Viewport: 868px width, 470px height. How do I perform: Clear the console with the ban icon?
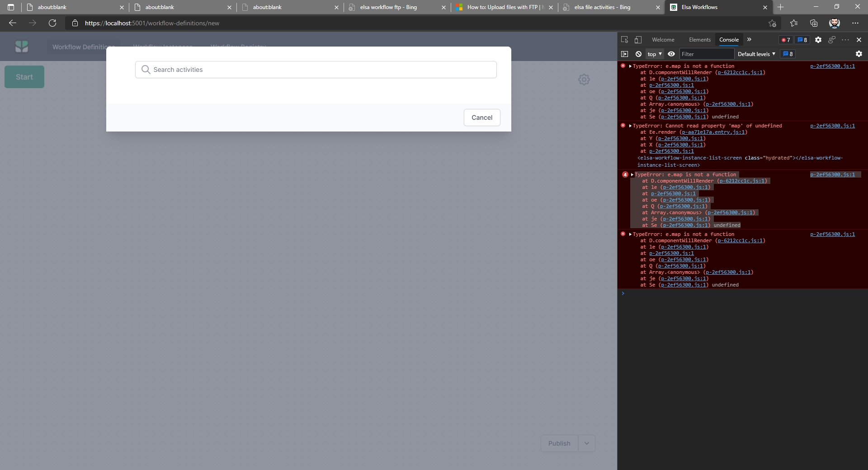click(x=638, y=54)
